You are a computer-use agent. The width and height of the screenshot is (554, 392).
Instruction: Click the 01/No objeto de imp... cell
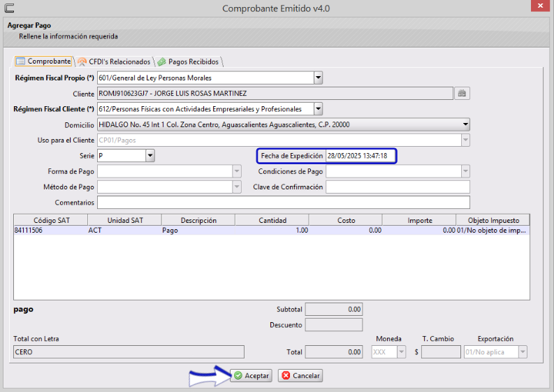(493, 231)
